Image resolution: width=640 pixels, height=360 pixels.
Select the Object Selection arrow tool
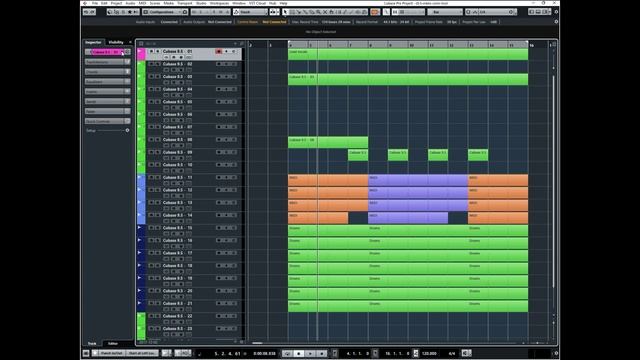pyautogui.click(x=285, y=12)
